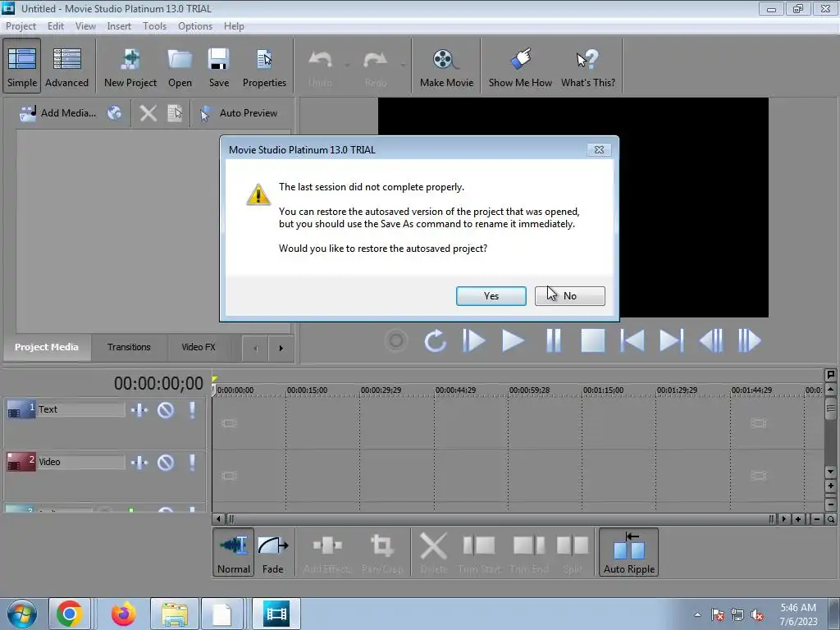Click timeline ruler at 00:00:15;00

click(x=307, y=390)
